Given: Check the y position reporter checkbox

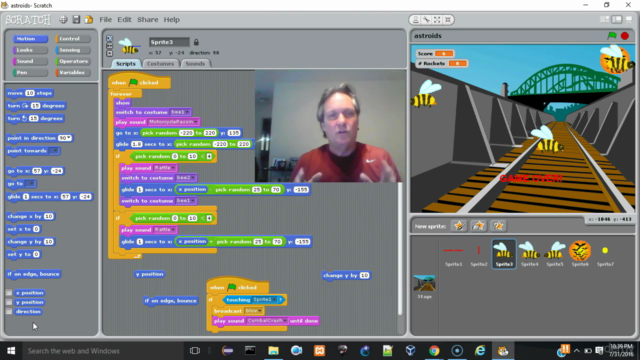Looking at the screenshot, I should [9, 302].
